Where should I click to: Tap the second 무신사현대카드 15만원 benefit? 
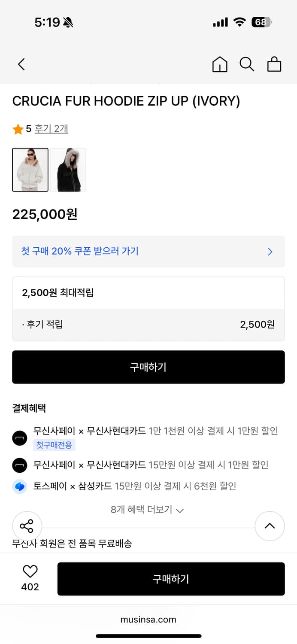151,465
